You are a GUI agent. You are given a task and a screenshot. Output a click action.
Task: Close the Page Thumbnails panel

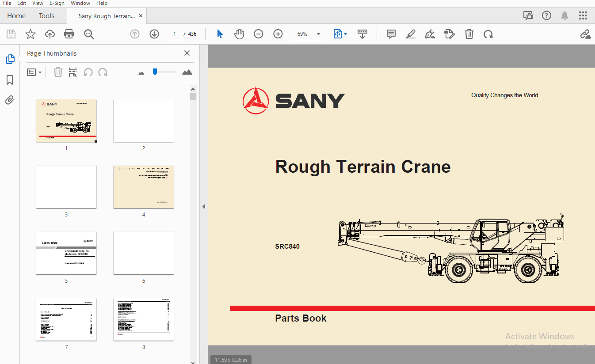coord(187,53)
